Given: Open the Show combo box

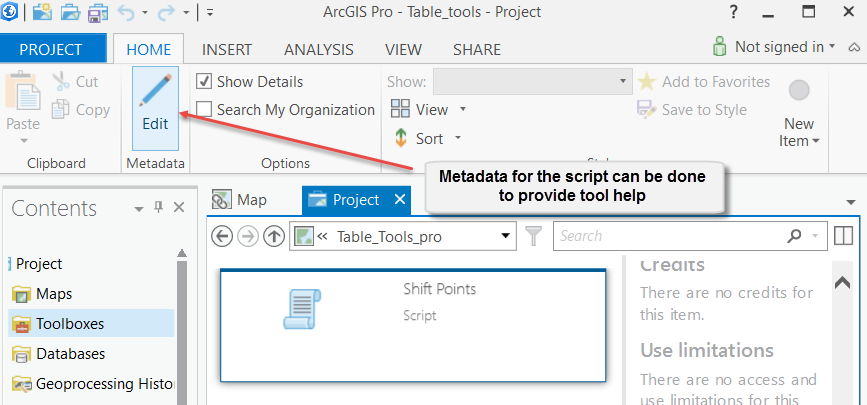Looking at the screenshot, I should tap(532, 82).
